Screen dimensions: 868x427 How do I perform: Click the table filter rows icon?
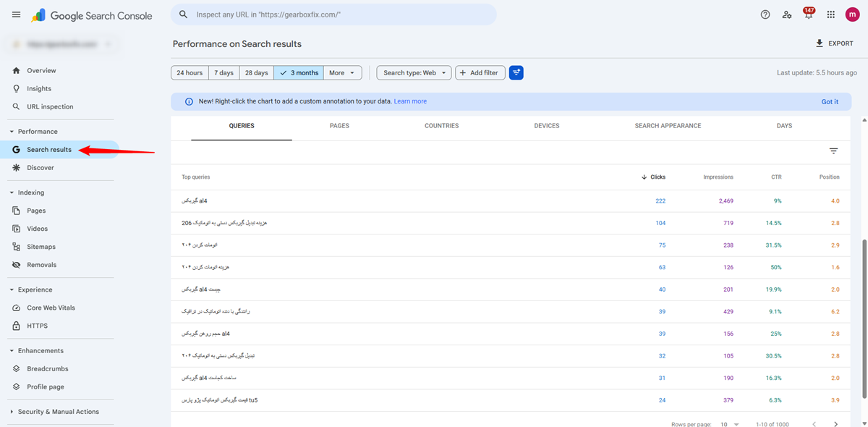point(833,151)
